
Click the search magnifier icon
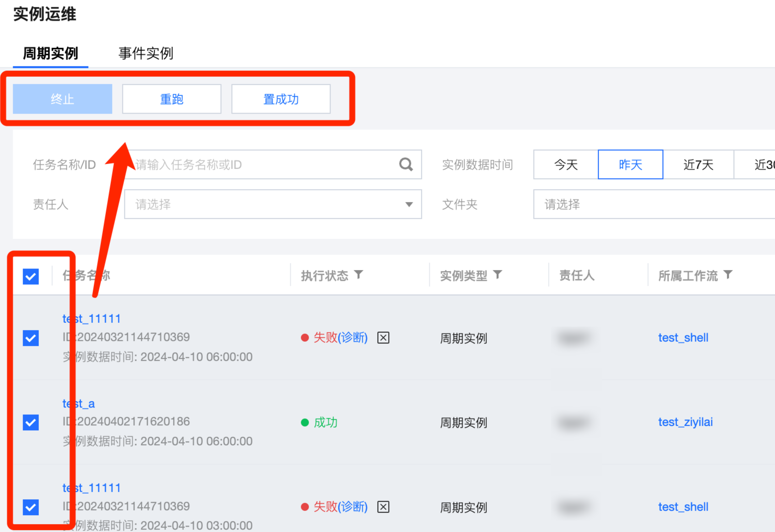coord(406,164)
